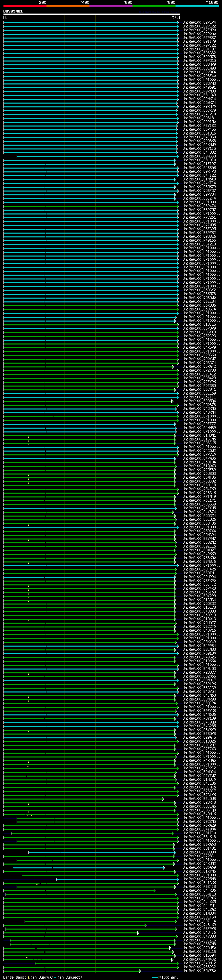Open the UniRef100_A2YIS2 hit

click(x=199, y=125)
